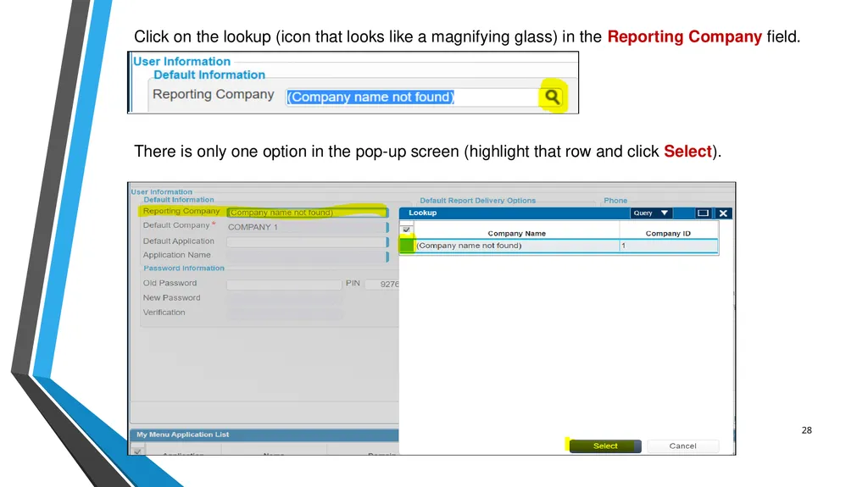Click the Default Application field
The width and height of the screenshot is (868, 487).
(307, 242)
